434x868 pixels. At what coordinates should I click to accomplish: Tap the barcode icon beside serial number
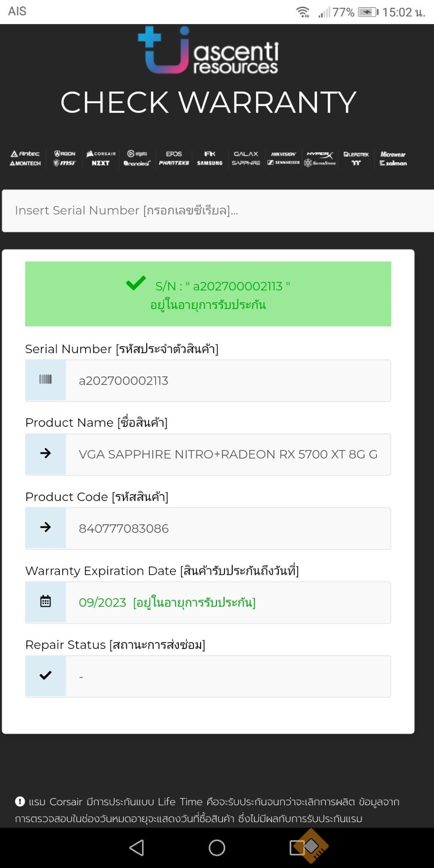(45, 380)
